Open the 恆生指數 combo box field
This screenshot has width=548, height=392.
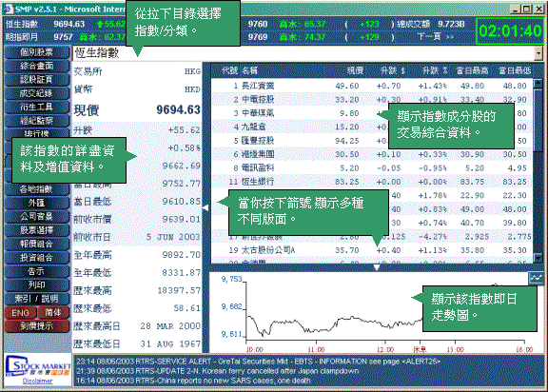[303, 54]
